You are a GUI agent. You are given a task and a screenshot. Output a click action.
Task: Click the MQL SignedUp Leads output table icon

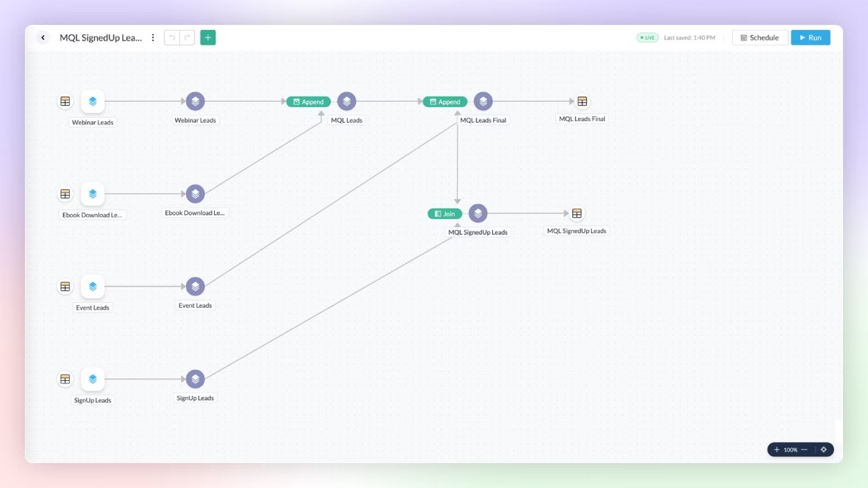(x=577, y=213)
